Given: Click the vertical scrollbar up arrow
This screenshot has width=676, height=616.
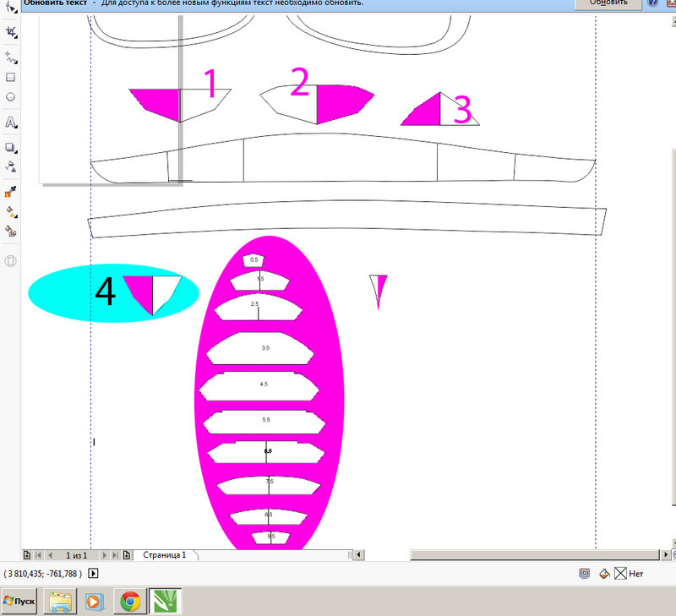Looking at the screenshot, I should click(x=673, y=21).
